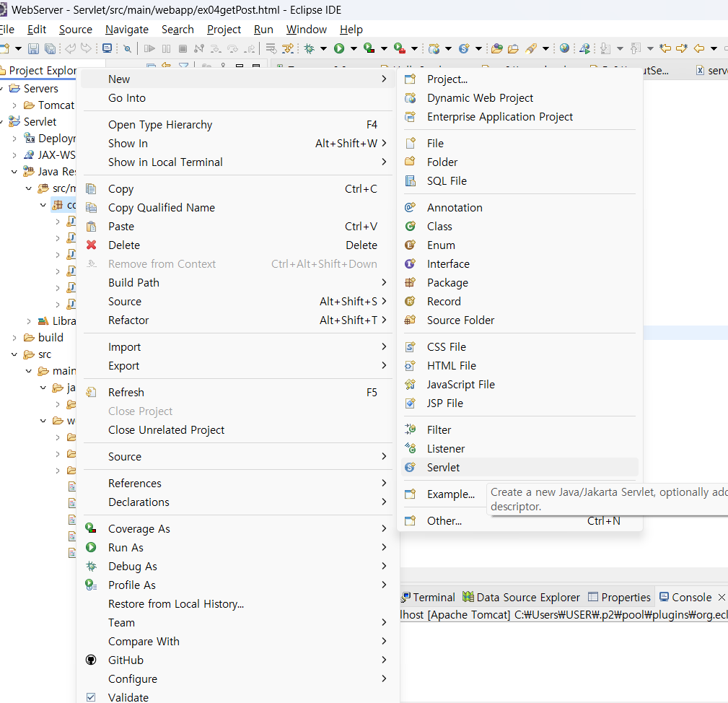Viewport: 728px width, 703px height.
Task: Collapse the Java Resources tree node
Action: point(14,172)
